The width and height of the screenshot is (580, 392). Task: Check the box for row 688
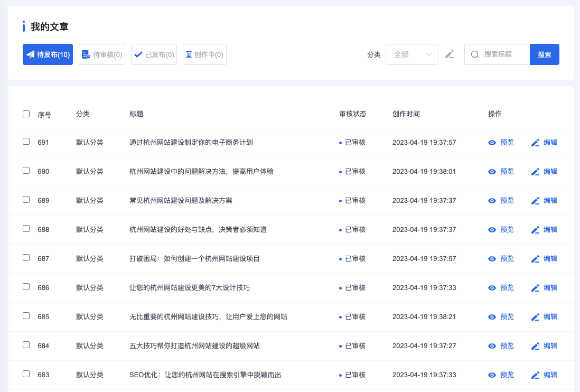click(26, 229)
